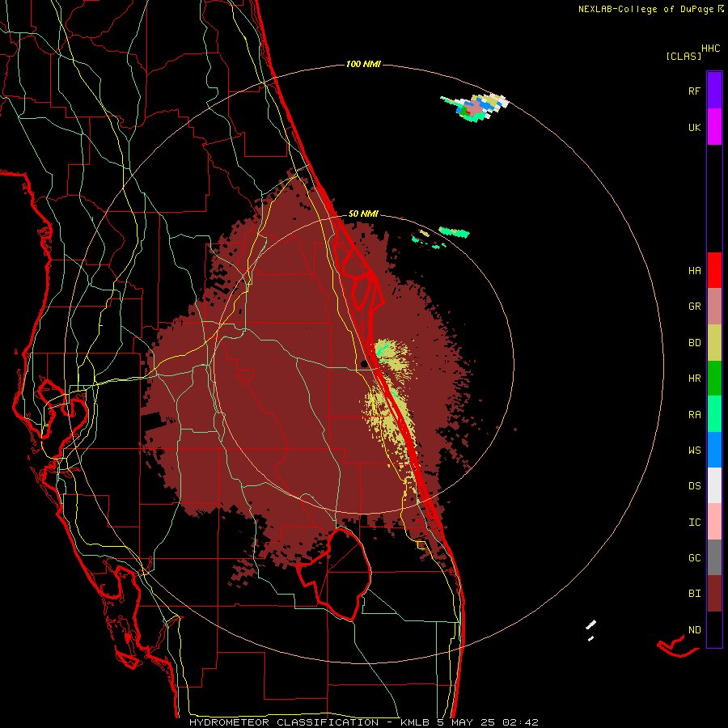Click the HYDROMETEOR CLASSIFICATION title text

point(284,722)
